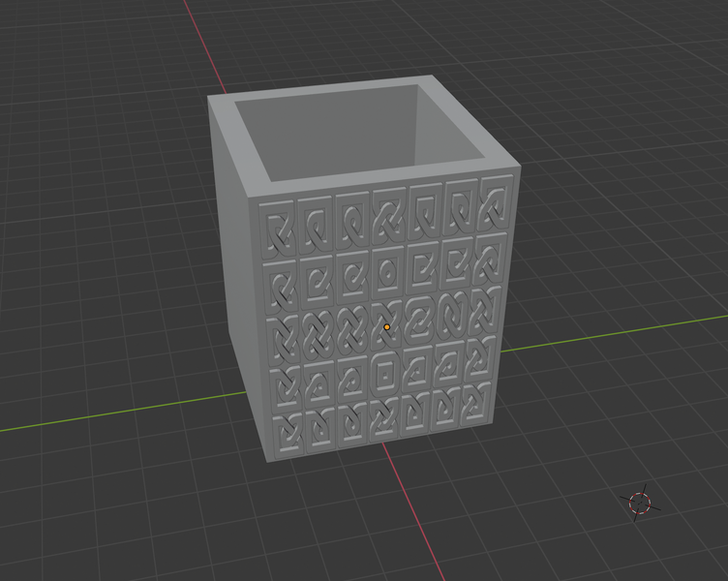Click the green Y axis line right of box
The image size is (728, 581).
(x=613, y=333)
